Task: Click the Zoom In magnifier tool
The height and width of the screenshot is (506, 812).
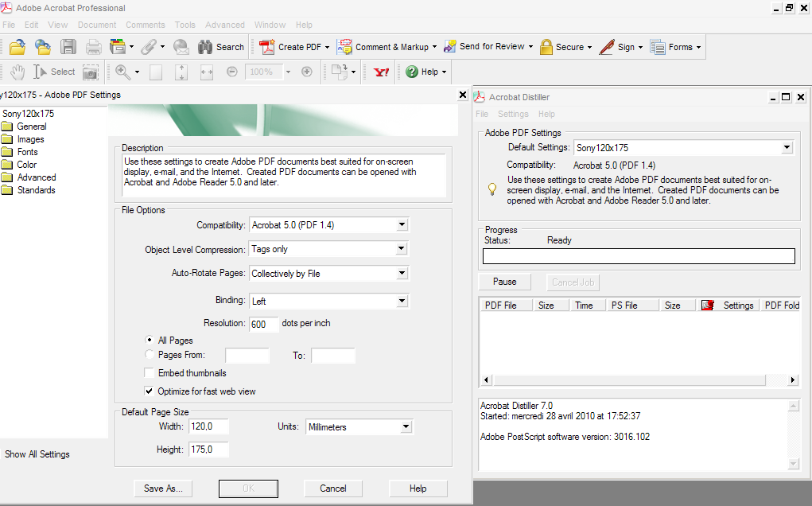Action: pyautogui.click(x=122, y=72)
